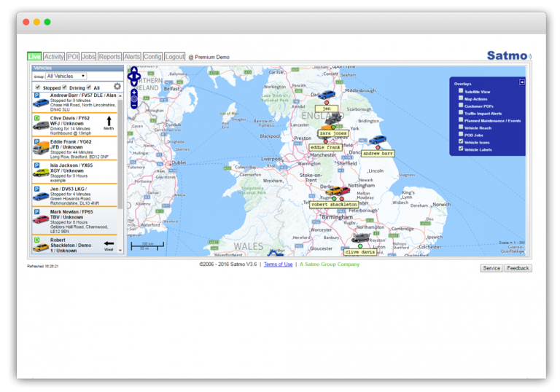Zoom in the map with the plus button
The height and width of the screenshot is (392, 560).
click(134, 92)
